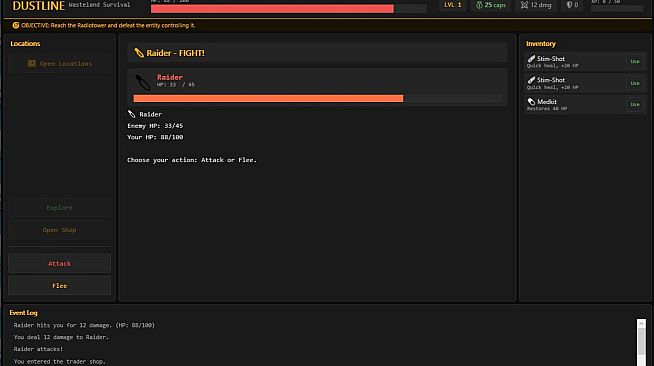654x366 pixels.
Task: Click the crossed swords damage icon
Action: (524, 5)
